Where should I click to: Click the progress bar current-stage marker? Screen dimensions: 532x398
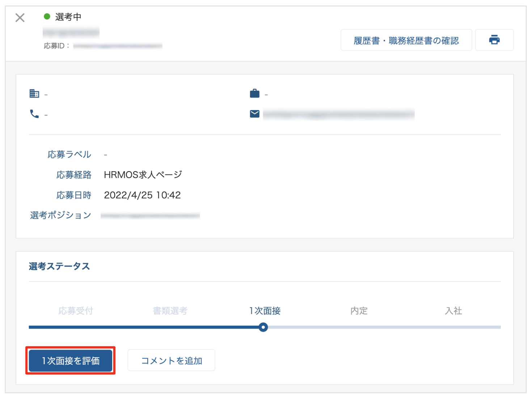(263, 327)
